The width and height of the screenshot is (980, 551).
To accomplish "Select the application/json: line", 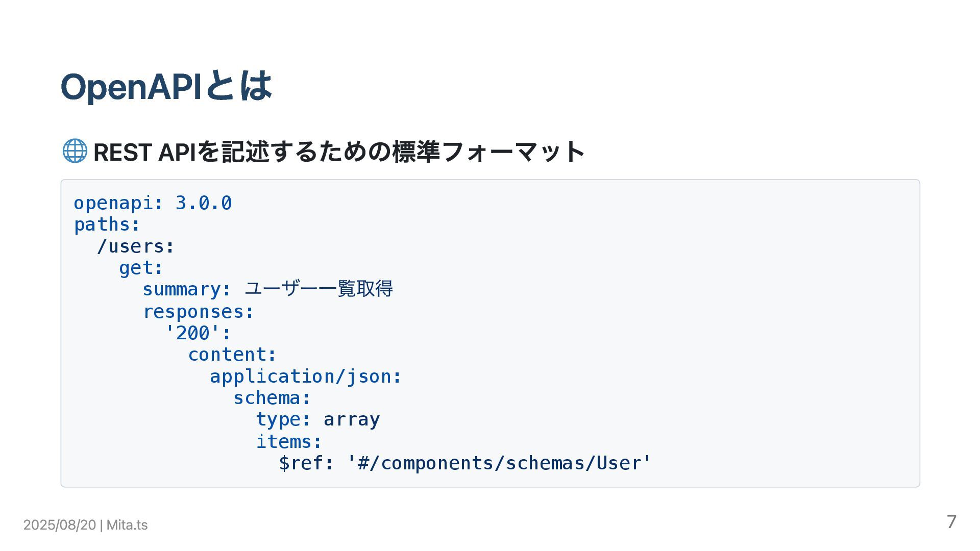I will pyautogui.click(x=306, y=377).
